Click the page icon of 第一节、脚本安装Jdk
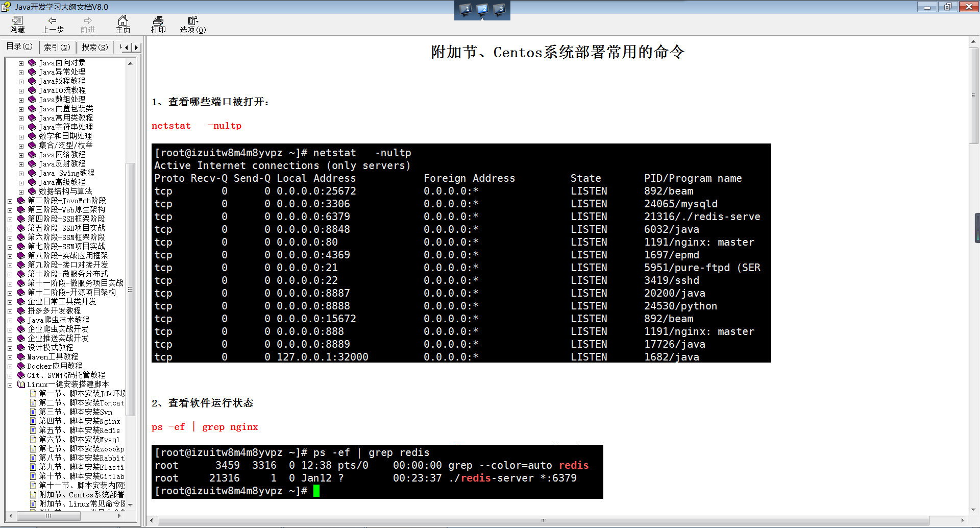The height and width of the screenshot is (528, 980). [33, 394]
